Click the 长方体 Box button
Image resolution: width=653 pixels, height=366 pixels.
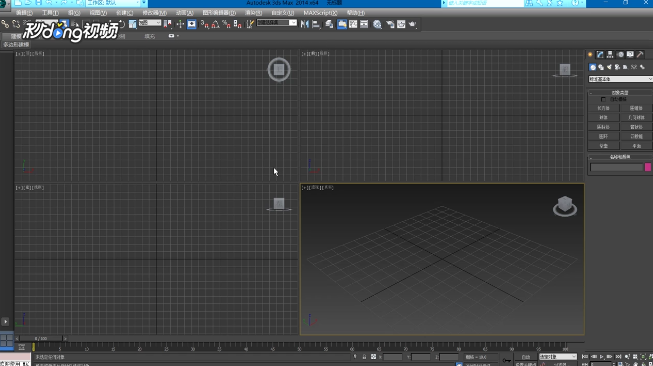point(603,108)
